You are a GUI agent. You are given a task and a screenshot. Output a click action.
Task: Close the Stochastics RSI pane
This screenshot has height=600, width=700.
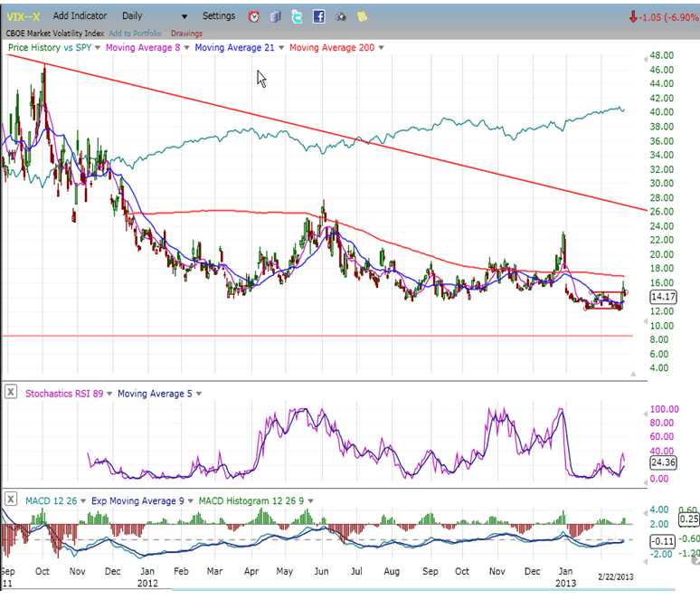pos(10,392)
